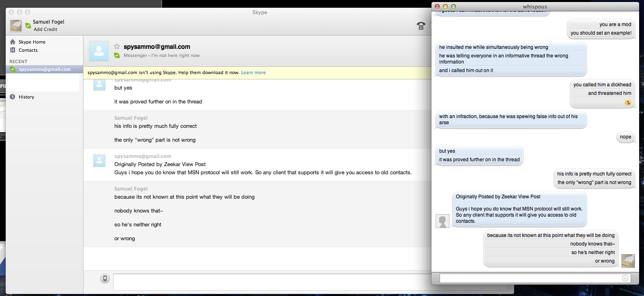The height and width of the screenshot is (296, 644).
Task: Click "and threatened him" in whispous
Action: (x=609, y=93)
